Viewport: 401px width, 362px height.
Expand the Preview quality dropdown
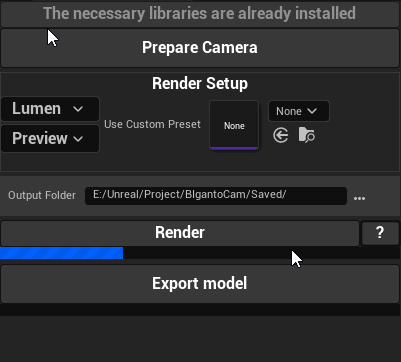[x=50, y=138]
